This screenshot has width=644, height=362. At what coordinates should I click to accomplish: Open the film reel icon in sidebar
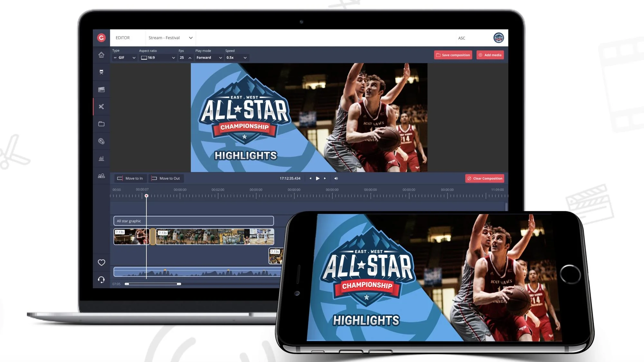[101, 141]
